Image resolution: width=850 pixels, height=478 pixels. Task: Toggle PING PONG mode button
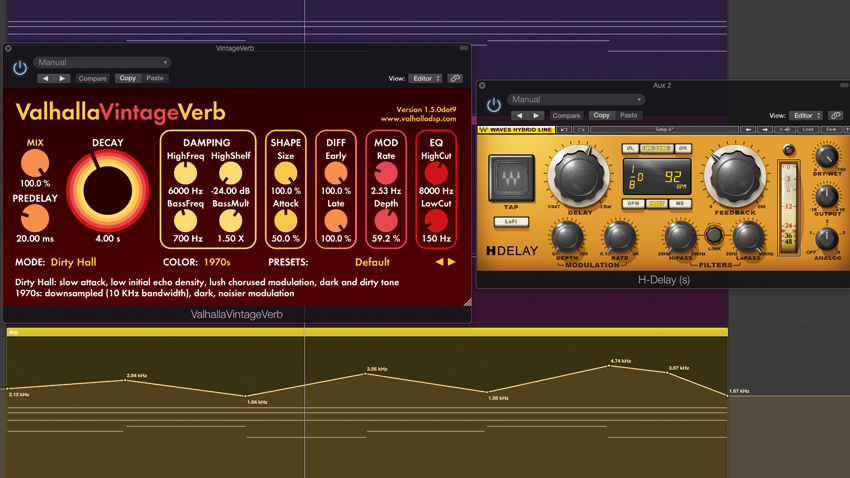pyautogui.click(x=657, y=148)
